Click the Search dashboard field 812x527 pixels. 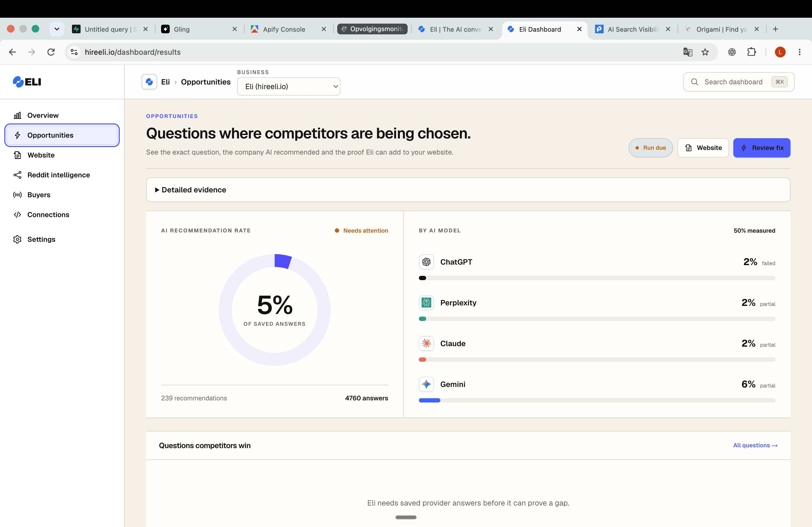point(739,82)
